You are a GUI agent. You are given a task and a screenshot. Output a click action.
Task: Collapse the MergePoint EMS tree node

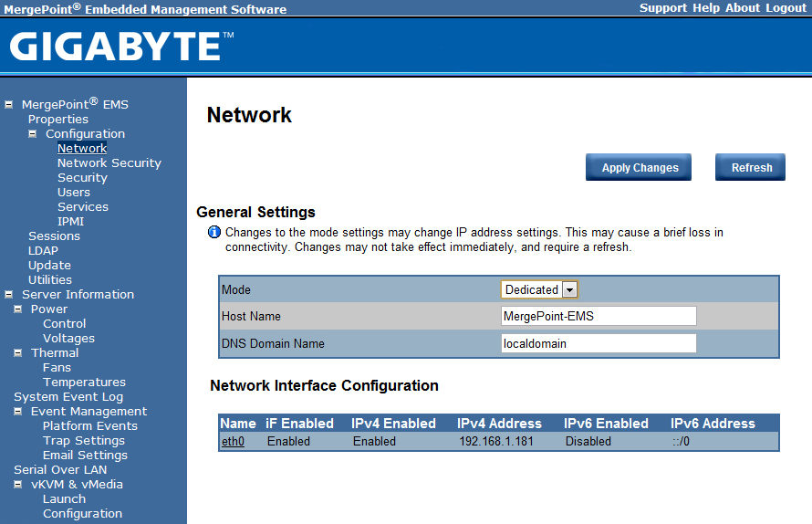(9, 104)
